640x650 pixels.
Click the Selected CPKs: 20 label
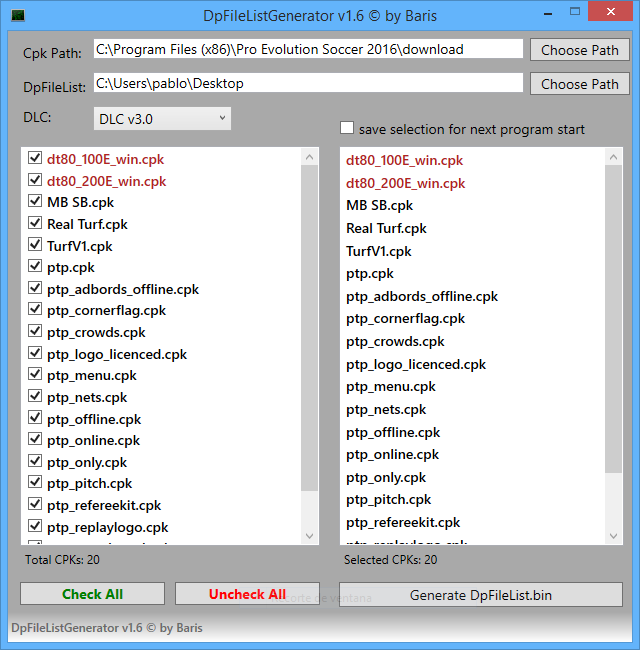390,560
